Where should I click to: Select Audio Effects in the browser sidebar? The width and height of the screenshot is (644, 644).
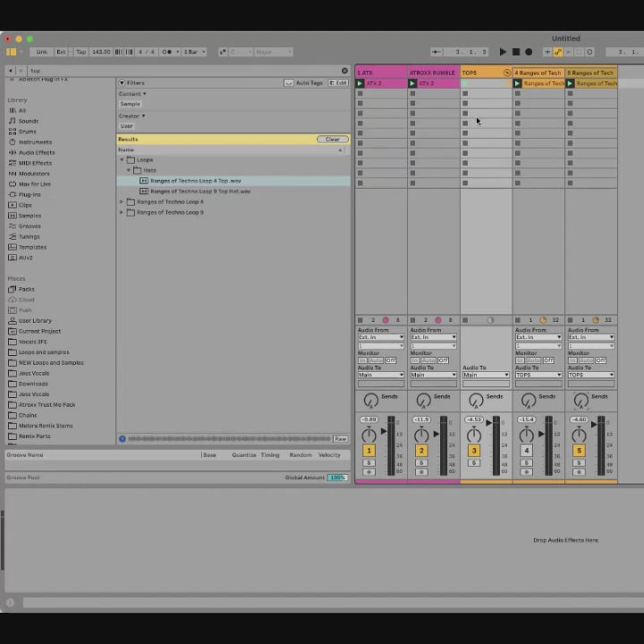tap(36, 153)
